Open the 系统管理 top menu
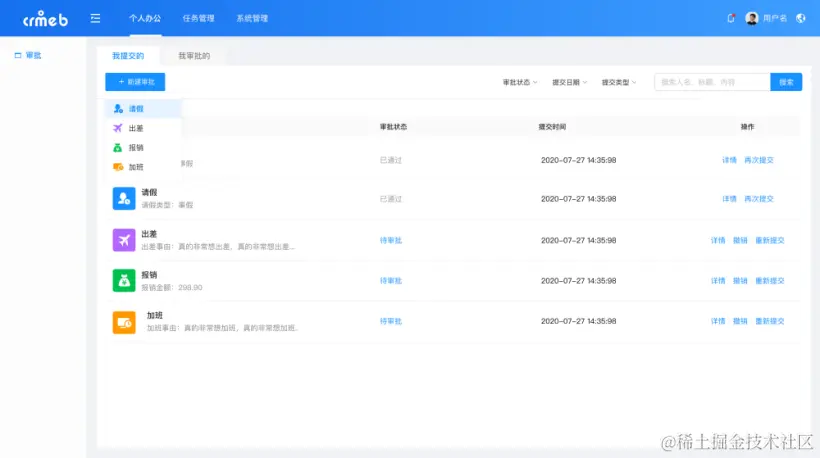This screenshot has height=458, width=820. (x=252, y=18)
